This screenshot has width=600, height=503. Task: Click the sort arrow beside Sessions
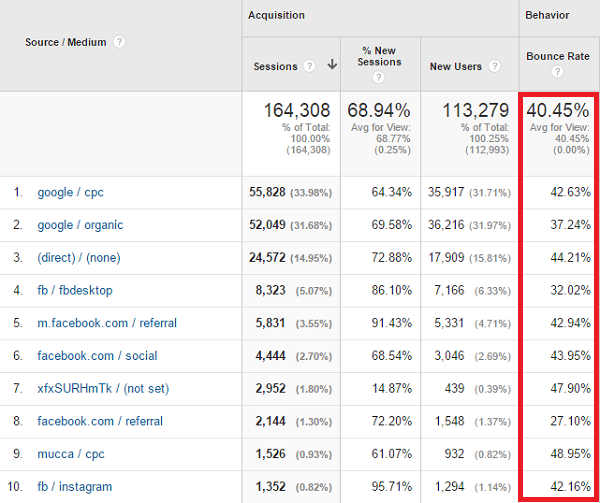(332, 65)
